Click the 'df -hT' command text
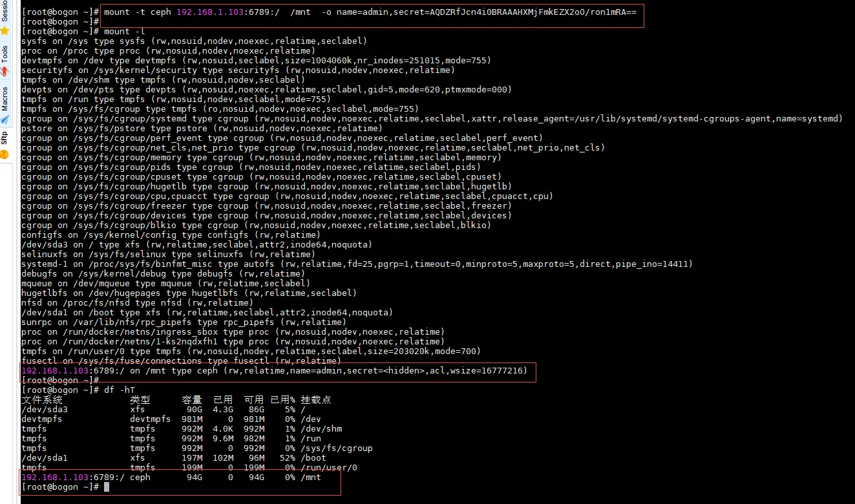 point(120,390)
